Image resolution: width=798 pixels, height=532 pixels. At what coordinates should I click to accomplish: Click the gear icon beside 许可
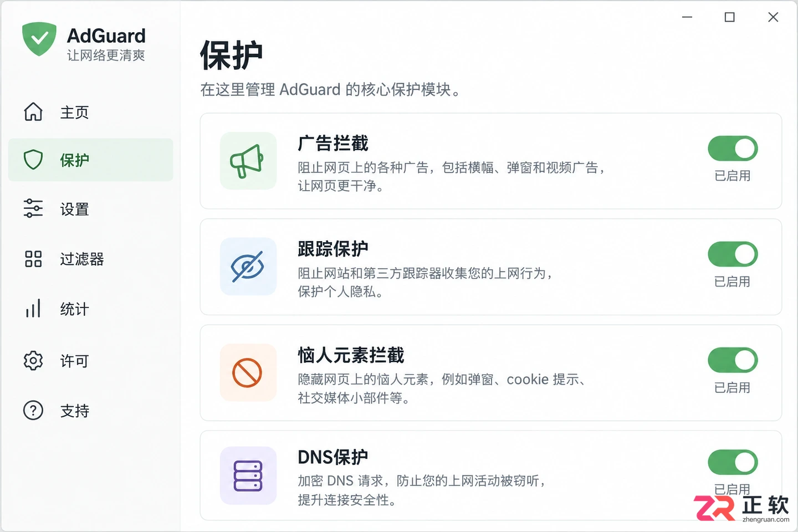click(33, 361)
